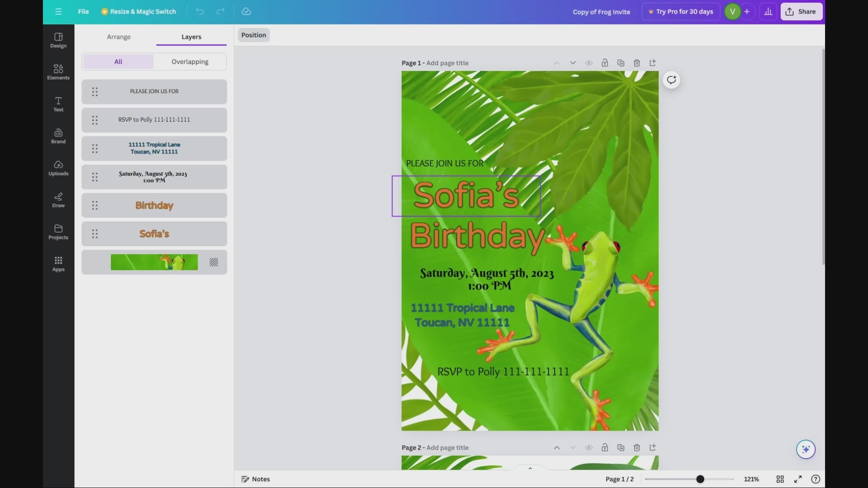Image resolution: width=868 pixels, height=488 pixels.
Task: Open the Notes panel
Action: click(255, 479)
